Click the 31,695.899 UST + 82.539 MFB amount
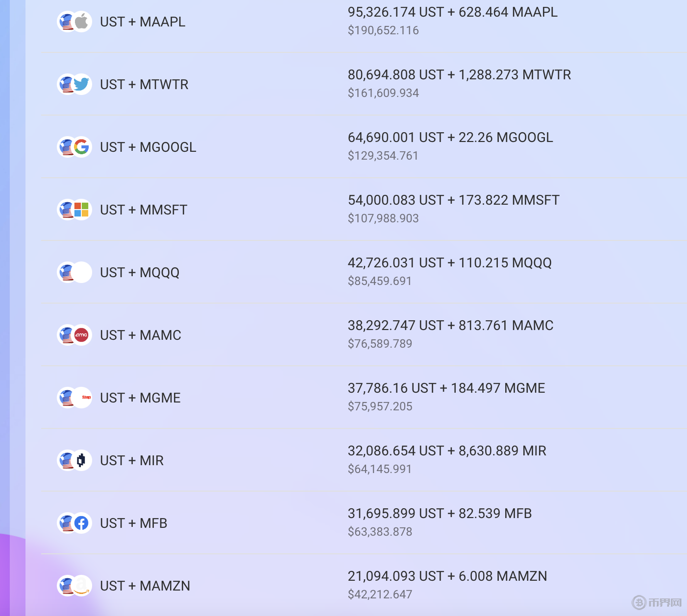Image resolution: width=687 pixels, height=616 pixels. tap(440, 514)
